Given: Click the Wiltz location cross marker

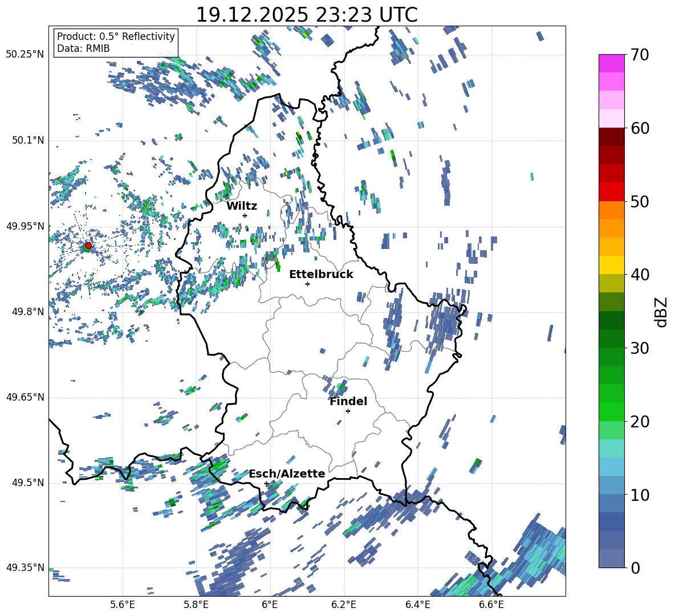Looking at the screenshot, I should [245, 215].
